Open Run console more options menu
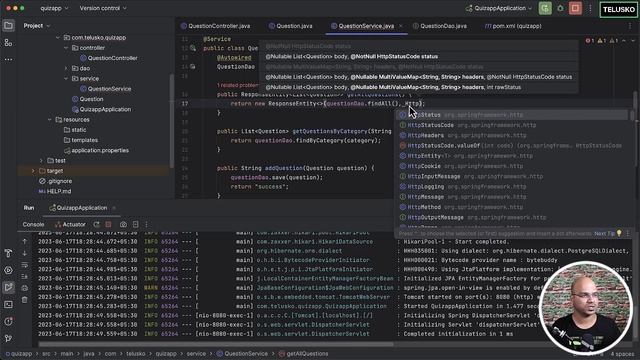 [147, 224]
